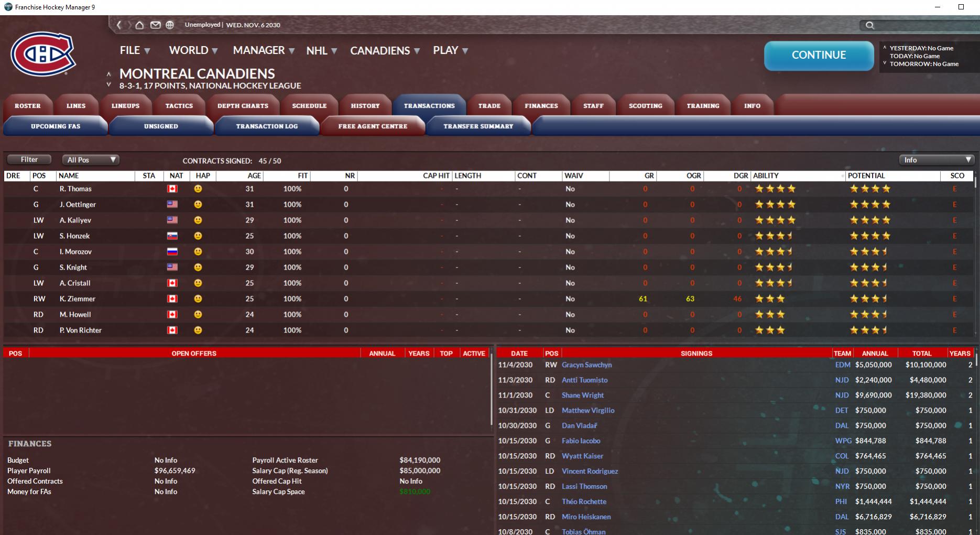Open the TRAINING tab
The height and width of the screenshot is (535, 980).
coord(703,105)
